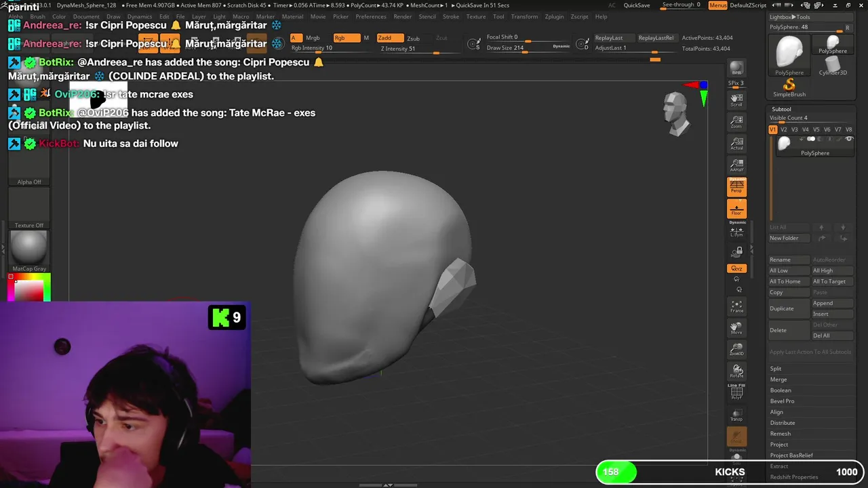Select the Zoom3D icon

pyautogui.click(x=736, y=350)
